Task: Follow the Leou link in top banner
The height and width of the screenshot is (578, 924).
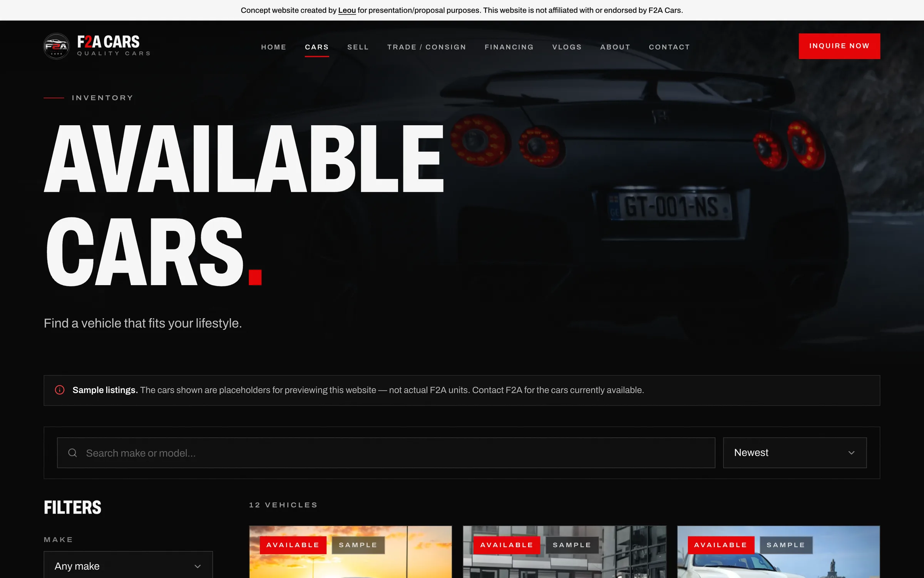Action: point(347,10)
